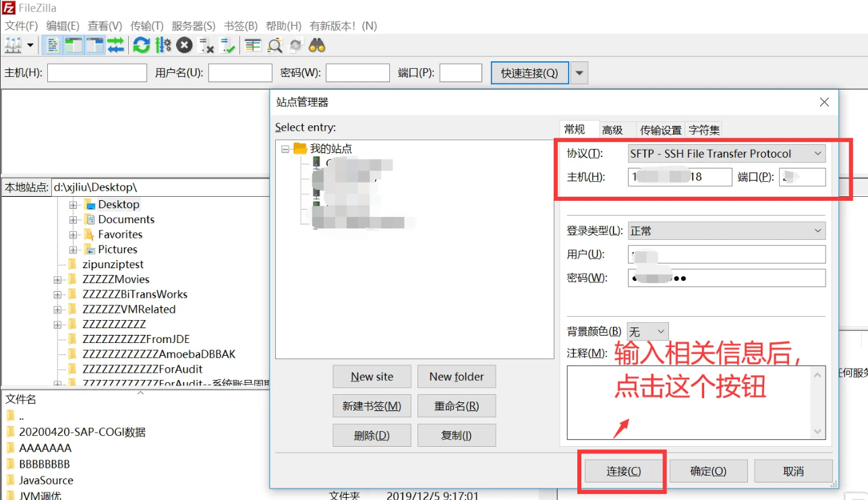Toggle synchronized browsing icon

(295, 45)
